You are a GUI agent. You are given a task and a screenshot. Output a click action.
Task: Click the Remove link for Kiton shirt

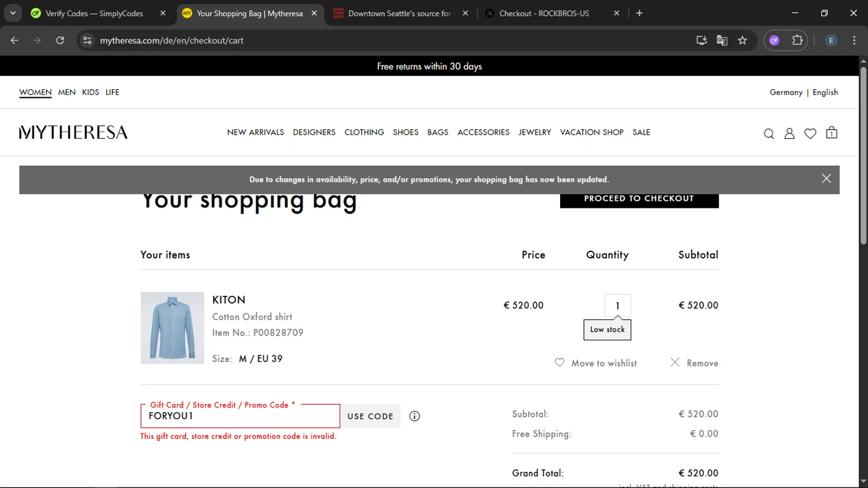[703, 363]
